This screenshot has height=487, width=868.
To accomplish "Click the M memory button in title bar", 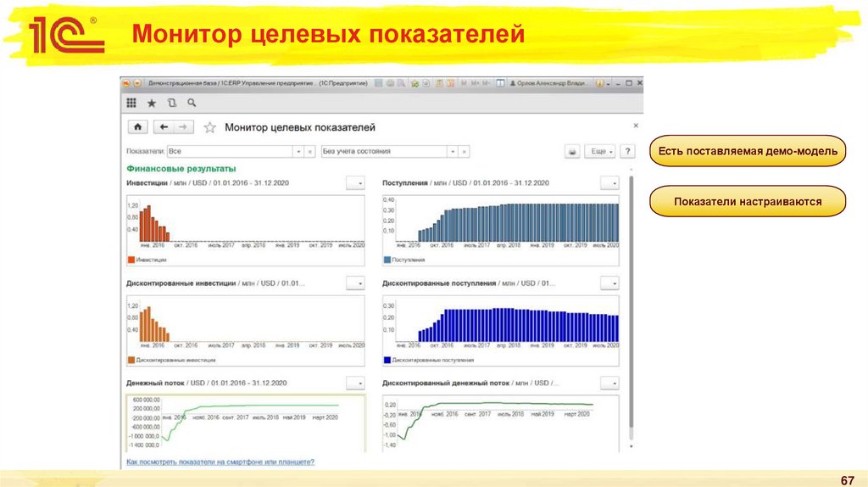I will 464,83.
